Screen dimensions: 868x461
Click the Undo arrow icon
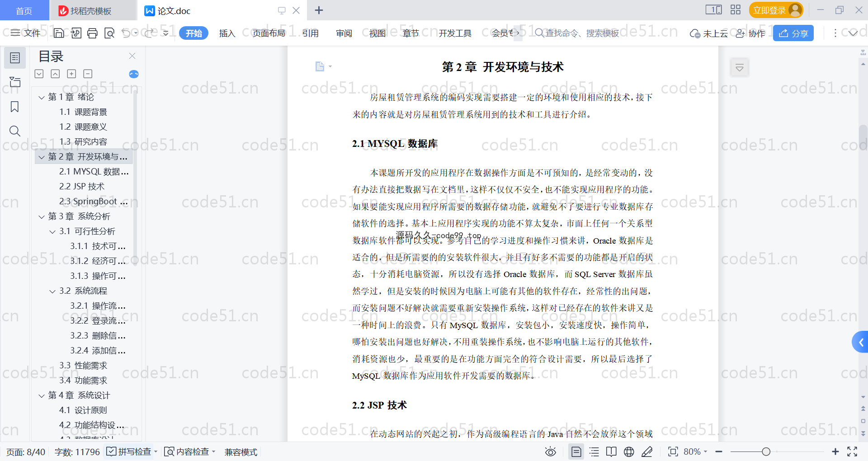(126, 33)
